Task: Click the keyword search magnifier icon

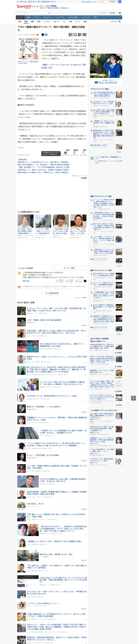Action: click(49, 13)
